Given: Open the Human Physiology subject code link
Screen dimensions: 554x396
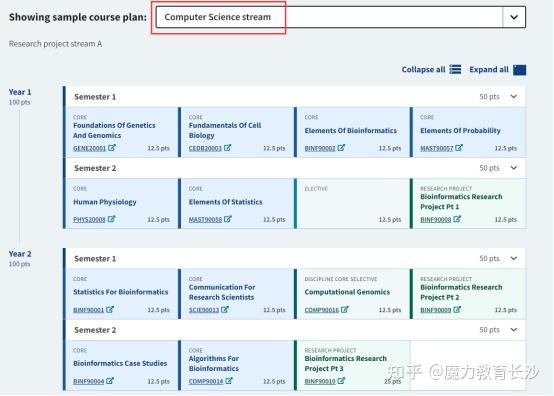Looking at the screenshot, I should tap(89, 219).
